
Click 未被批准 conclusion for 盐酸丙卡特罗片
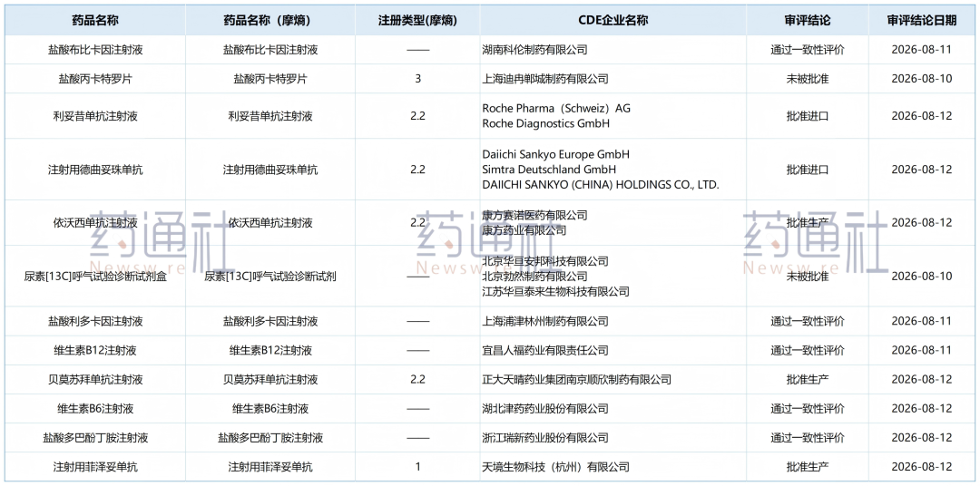[808, 79]
